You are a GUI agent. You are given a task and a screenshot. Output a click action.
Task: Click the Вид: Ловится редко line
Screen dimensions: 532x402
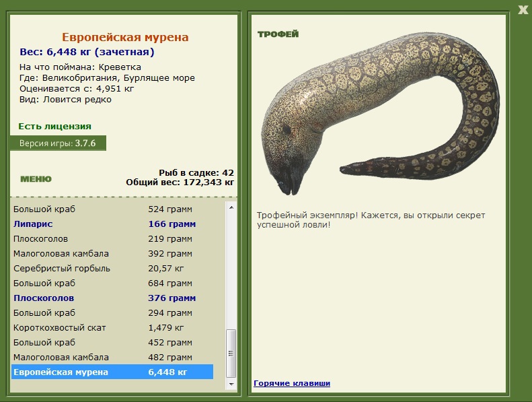[65, 100]
